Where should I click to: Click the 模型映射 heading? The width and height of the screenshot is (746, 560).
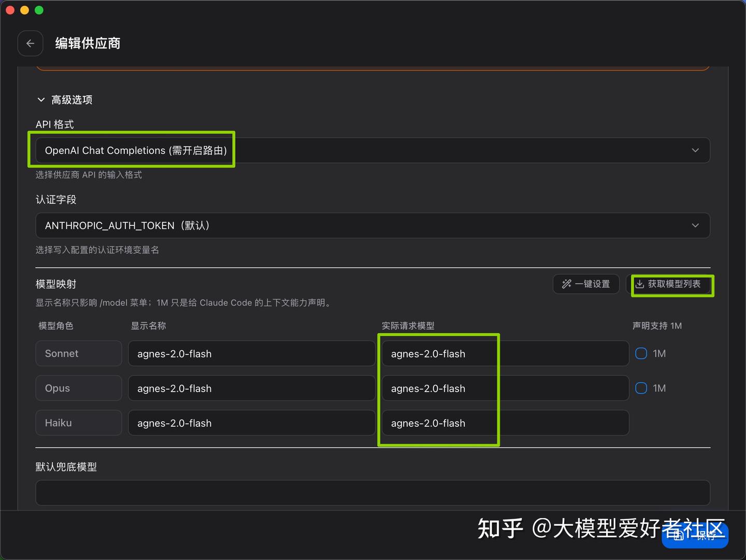click(x=56, y=284)
